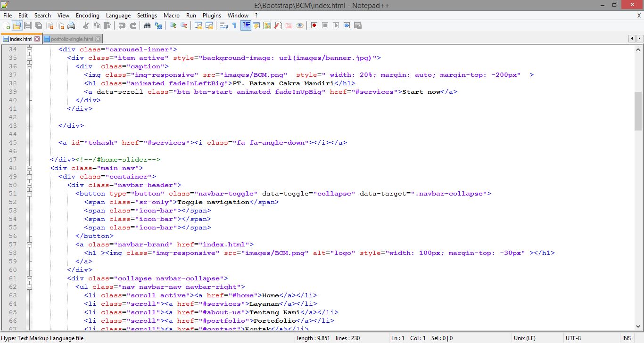This screenshot has height=343, width=644.
Task: Click the Close All toolbar icon
Action: click(60, 25)
